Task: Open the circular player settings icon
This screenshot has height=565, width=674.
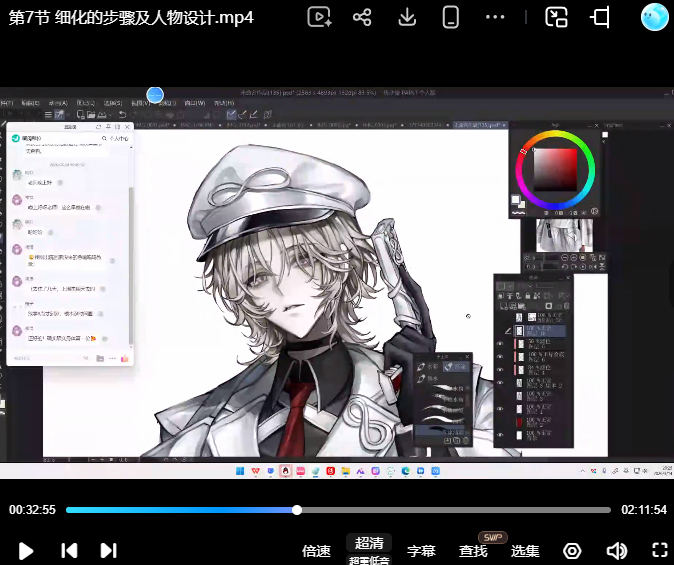Action: (572, 551)
